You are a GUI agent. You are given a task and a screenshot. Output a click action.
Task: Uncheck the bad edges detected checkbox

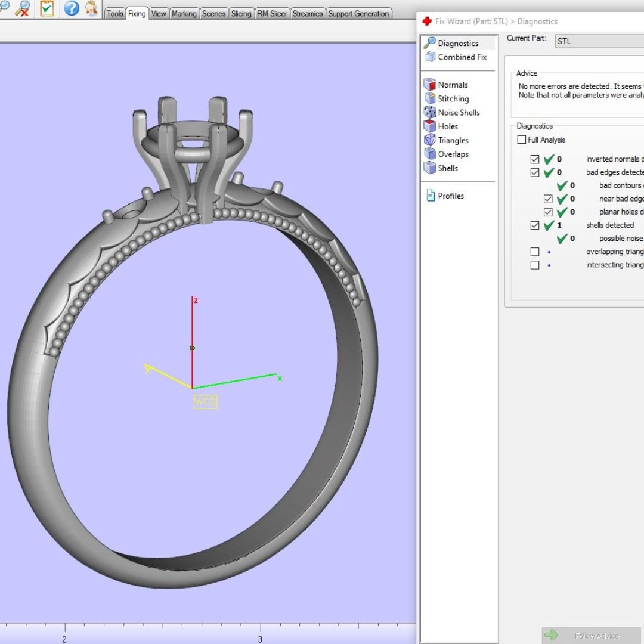pos(535,172)
